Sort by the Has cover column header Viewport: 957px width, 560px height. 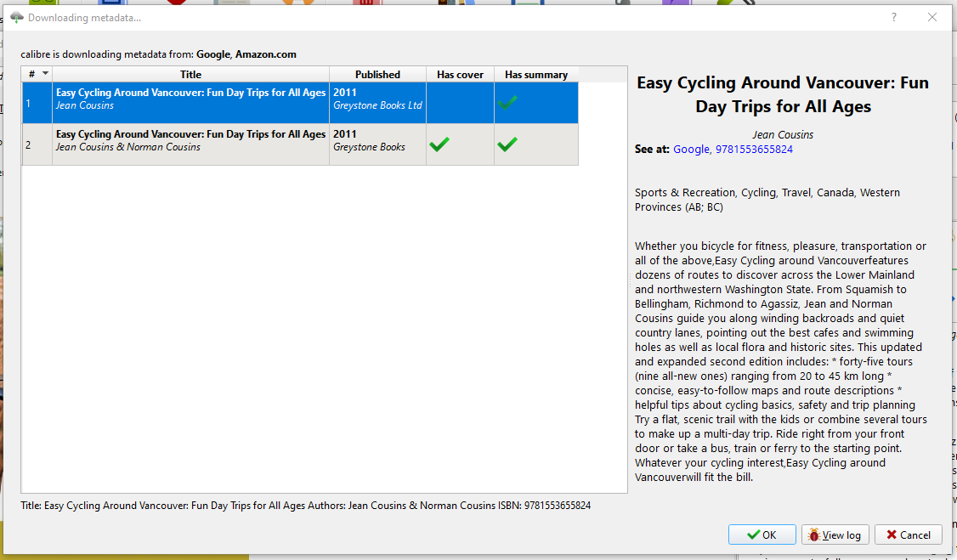click(x=460, y=75)
